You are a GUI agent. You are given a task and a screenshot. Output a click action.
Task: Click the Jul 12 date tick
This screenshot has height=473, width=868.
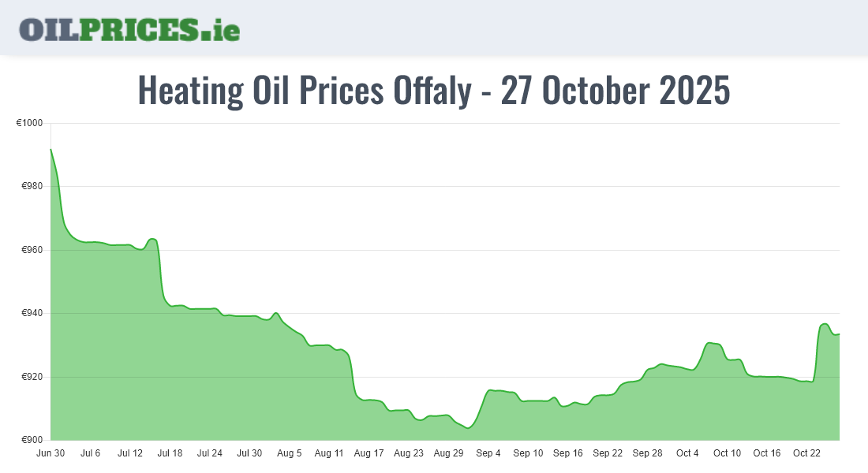click(130, 453)
